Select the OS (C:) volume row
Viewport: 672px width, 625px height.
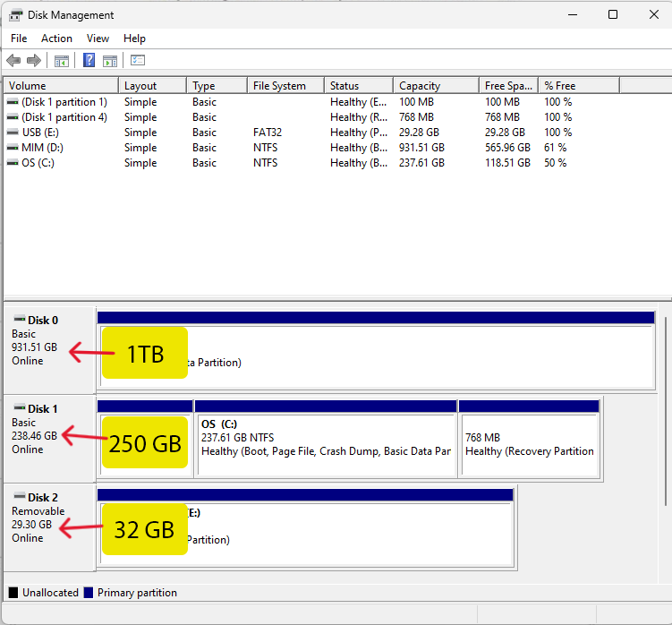click(311, 163)
